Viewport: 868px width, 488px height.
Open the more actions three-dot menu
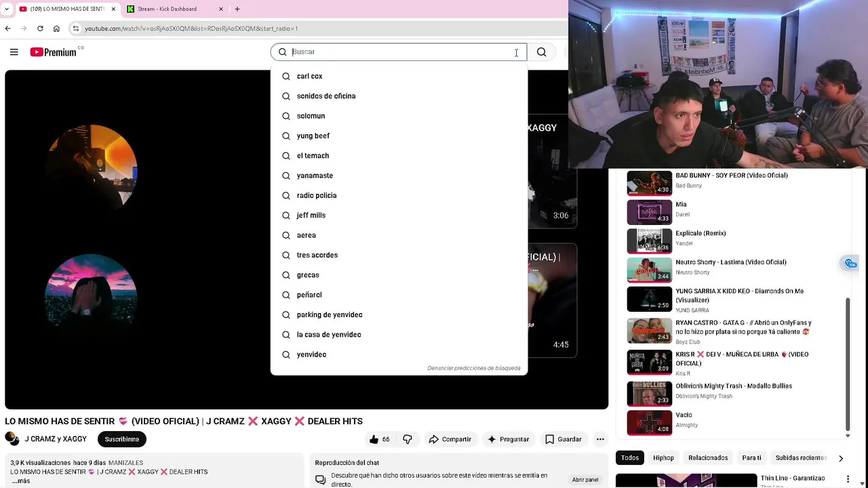pyautogui.click(x=600, y=439)
